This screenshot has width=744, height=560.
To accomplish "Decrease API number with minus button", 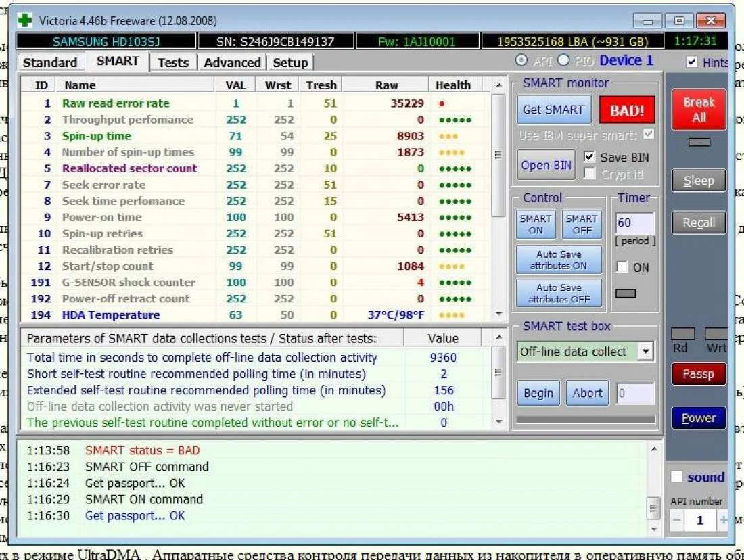I will coord(677,520).
